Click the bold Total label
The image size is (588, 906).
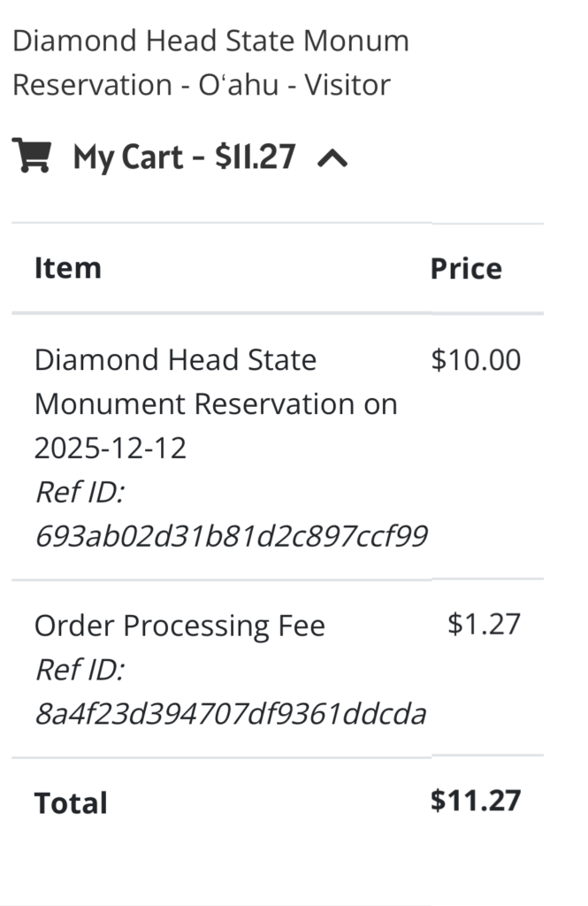(71, 803)
